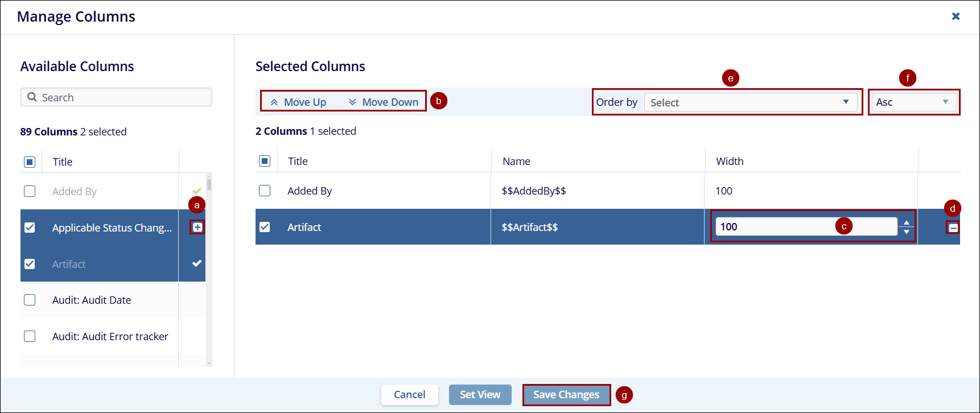Close the Manage Columns dialog with X
Screen dimensions: 980x413
click(956, 16)
